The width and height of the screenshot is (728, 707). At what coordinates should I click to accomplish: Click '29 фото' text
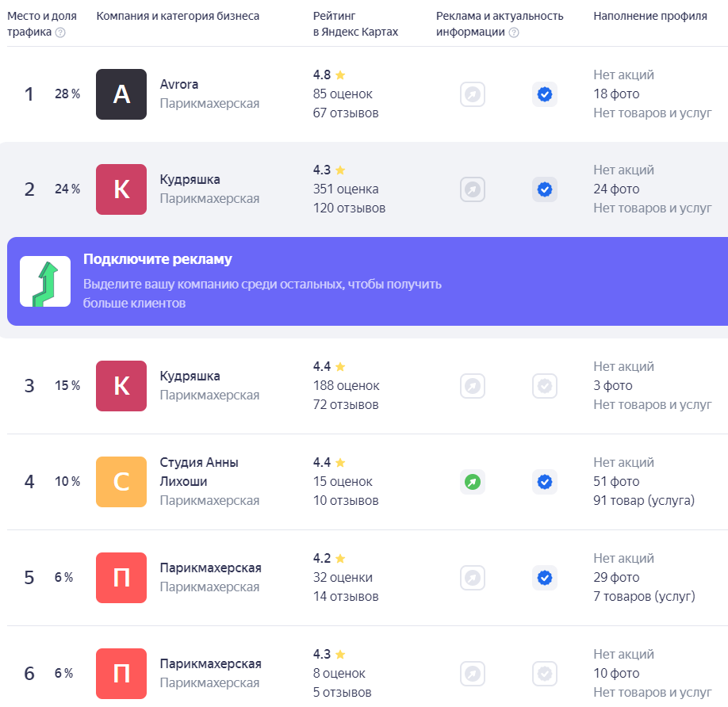[616, 578]
